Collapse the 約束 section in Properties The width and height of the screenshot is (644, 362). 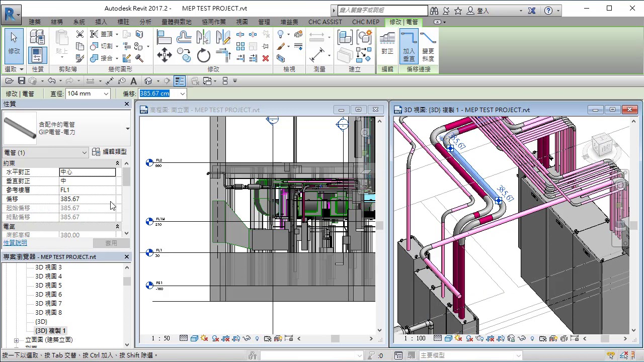(117, 163)
